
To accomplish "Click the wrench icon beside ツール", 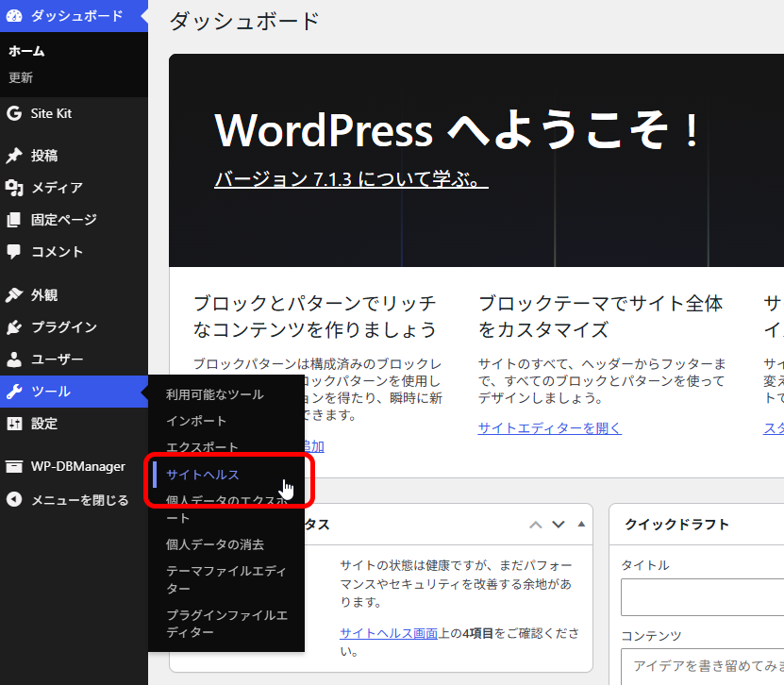I will (14, 392).
